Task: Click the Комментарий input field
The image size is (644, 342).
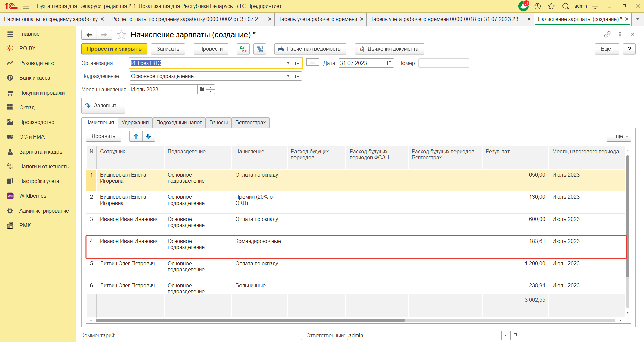Action: point(211,335)
